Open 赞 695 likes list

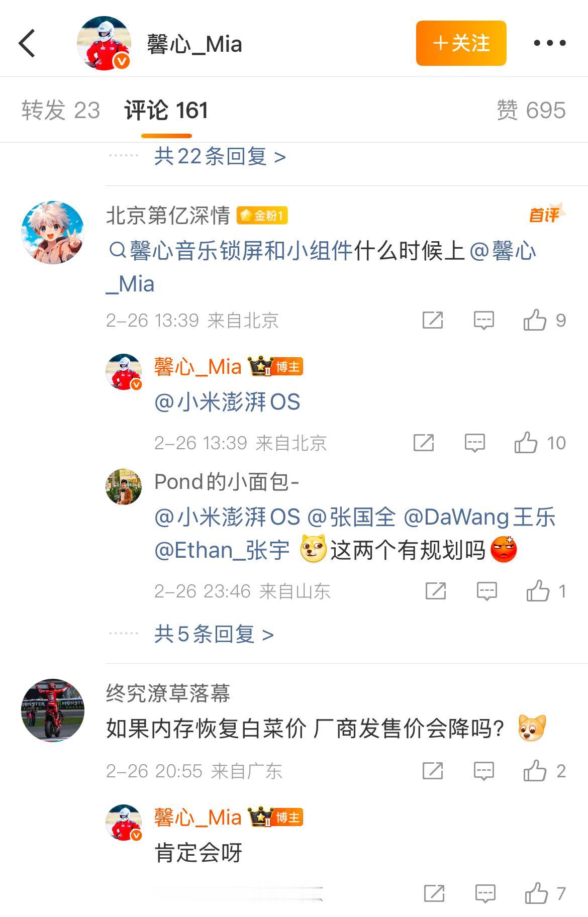(531, 110)
